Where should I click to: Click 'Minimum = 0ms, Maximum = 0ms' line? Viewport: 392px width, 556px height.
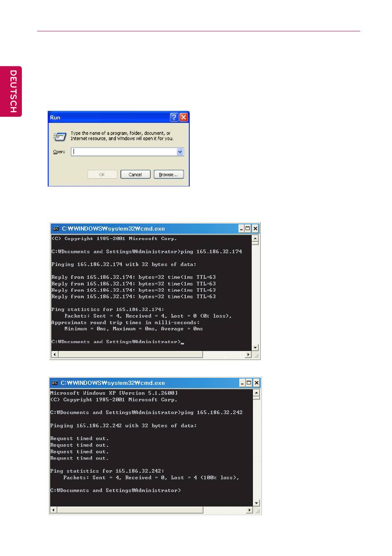(134, 329)
